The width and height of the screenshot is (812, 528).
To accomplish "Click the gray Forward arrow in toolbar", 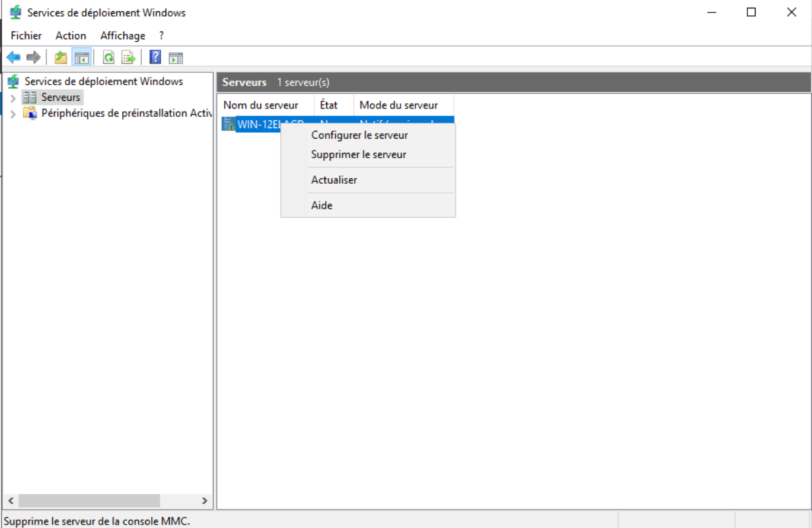I will pyautogui.click(x=33, y=57).
